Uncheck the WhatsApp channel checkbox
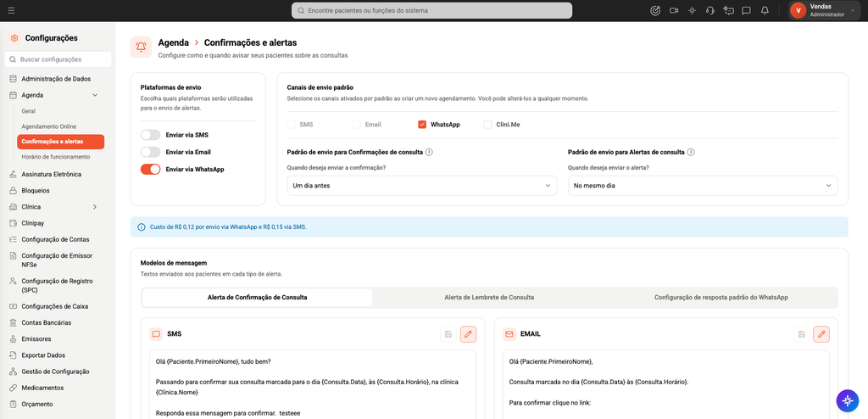 click(x=422, y=125)
